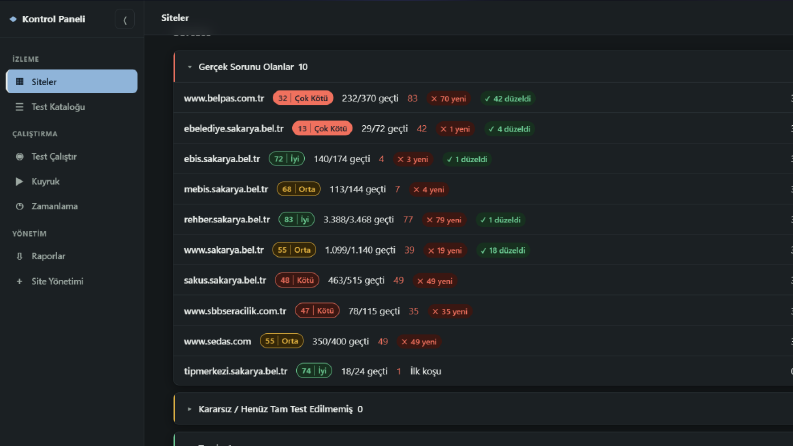Click the 47 Kötü score badge
The height and width of the screenshot is (446, 793).
pyautogui.click(x=317, y=311)
